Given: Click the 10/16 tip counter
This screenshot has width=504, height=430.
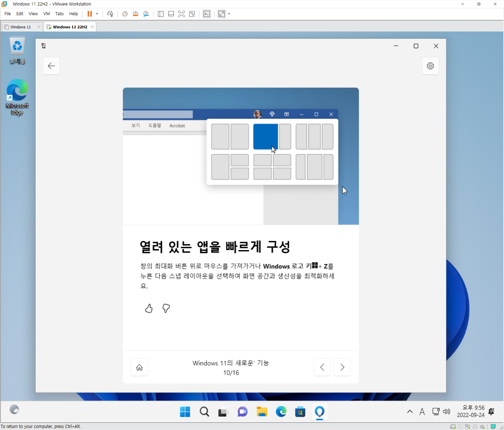Looking at the screenshot, I should click(231, 373).
